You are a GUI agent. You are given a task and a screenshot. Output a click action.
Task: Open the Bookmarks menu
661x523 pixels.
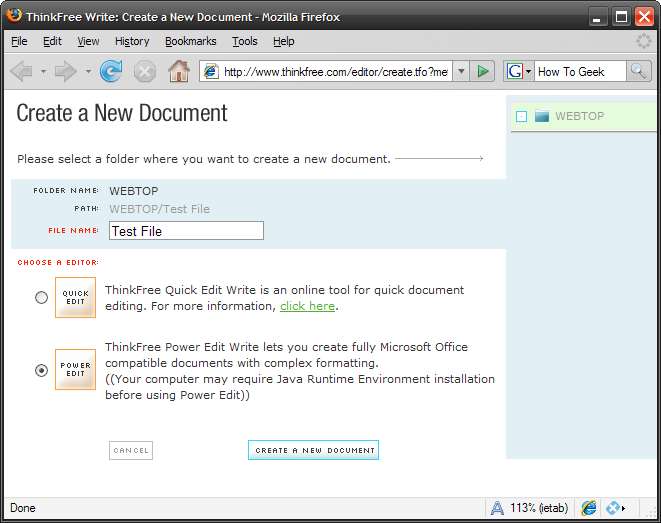click(190, 41)
